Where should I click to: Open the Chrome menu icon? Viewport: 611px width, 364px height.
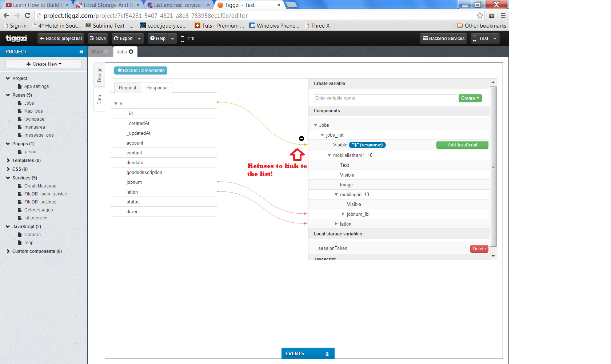click(503, 16)
